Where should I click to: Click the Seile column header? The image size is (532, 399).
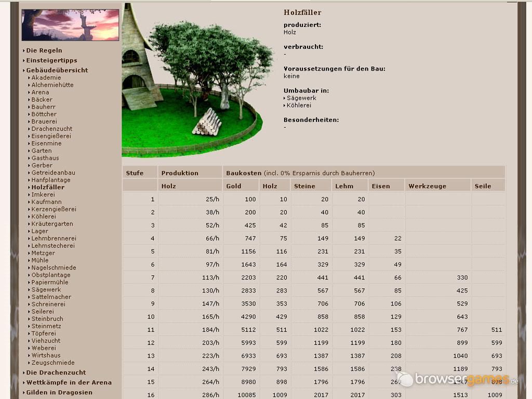tap(483, 187)
